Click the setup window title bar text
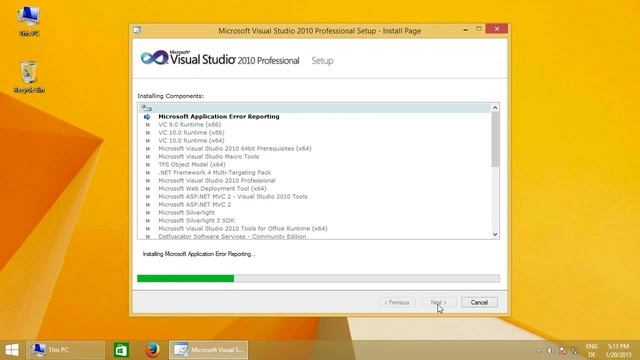The image size is (640, 360). coord(320,31)
